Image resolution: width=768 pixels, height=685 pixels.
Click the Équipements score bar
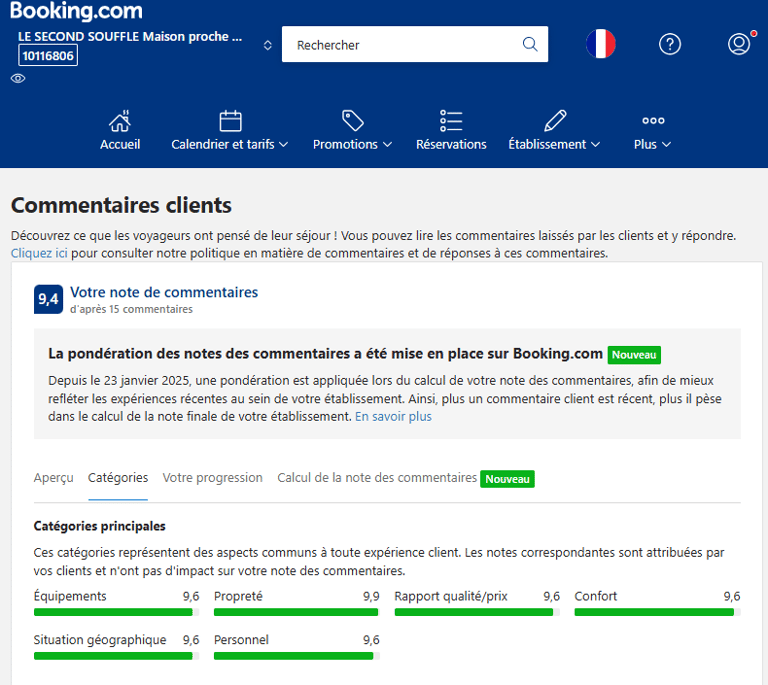coord(116,612)
